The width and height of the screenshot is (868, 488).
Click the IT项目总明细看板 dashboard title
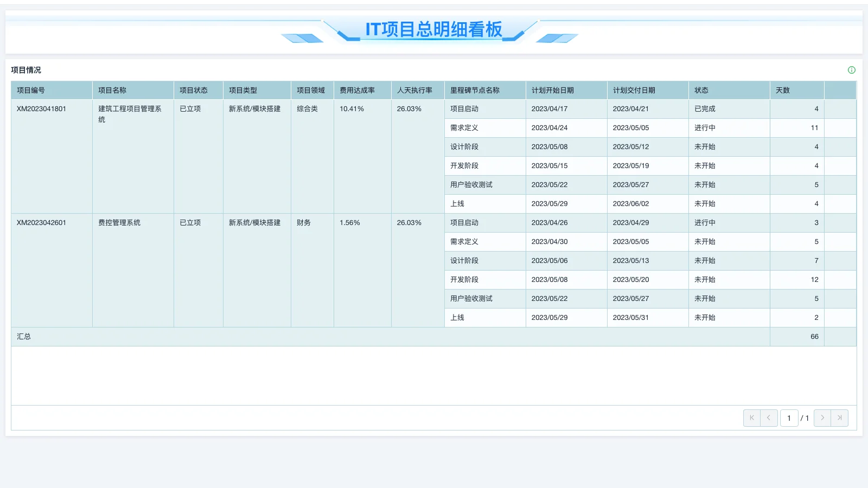[x=434, y=30]
